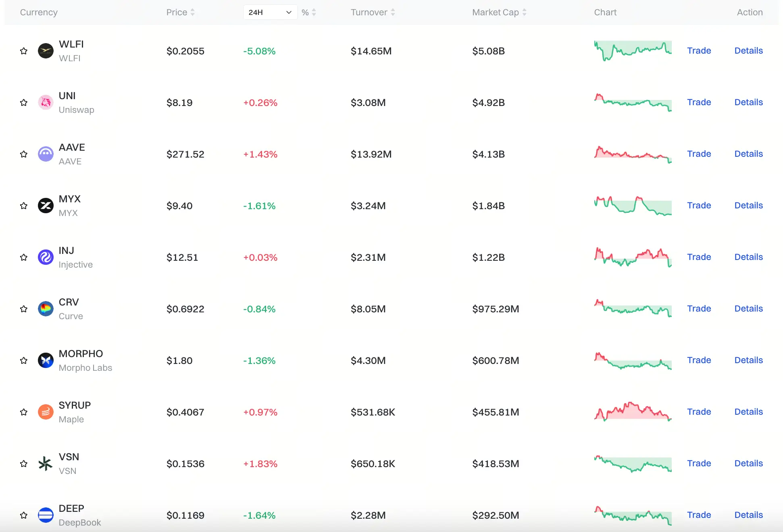Screen dimensions: 783x532
Task: Star the AAVE row
Action: (24, 154)
